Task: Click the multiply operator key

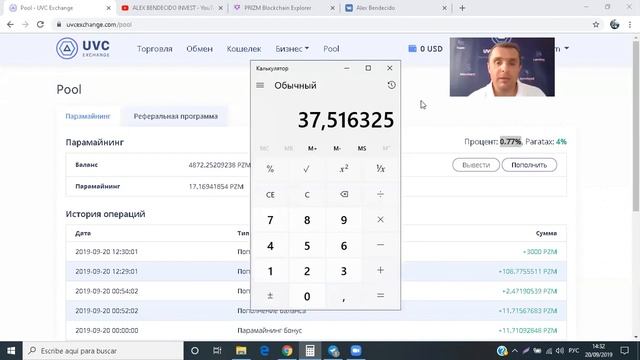Action: (x=380, y=220)
